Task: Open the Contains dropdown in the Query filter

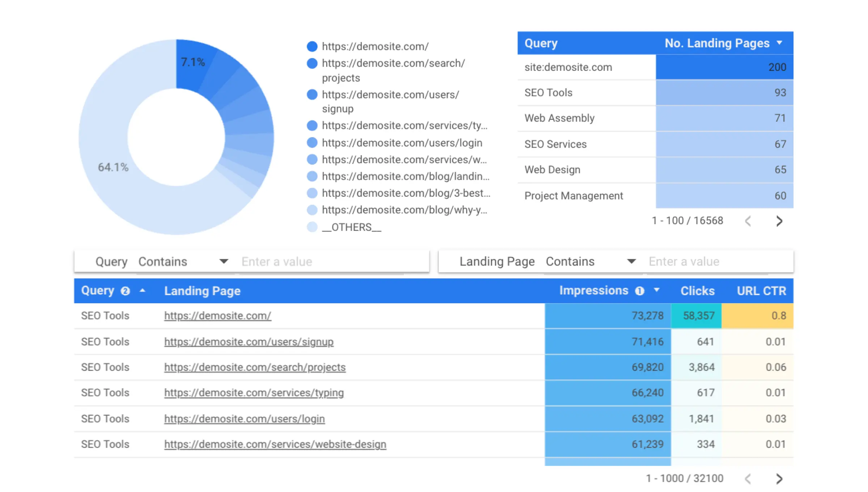Action: 224,261
